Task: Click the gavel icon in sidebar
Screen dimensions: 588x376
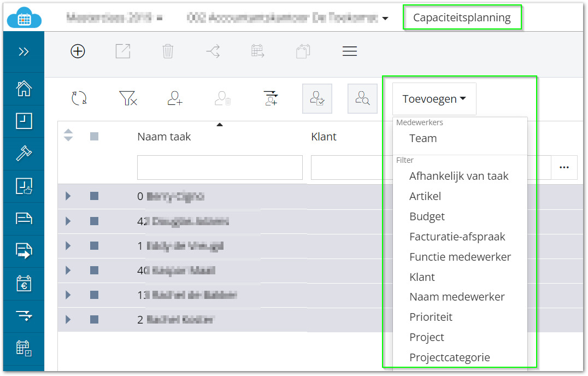Action: point(23,154)
